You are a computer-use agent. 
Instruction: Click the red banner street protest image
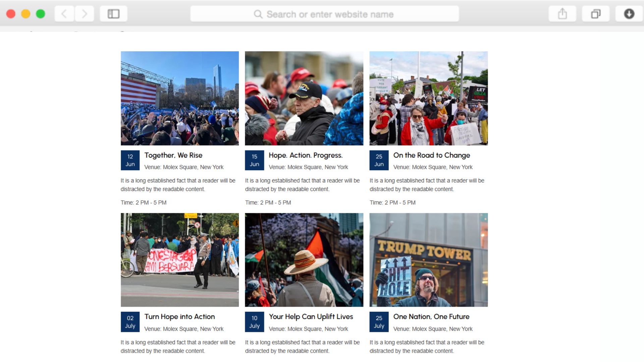click(x=180, y=260)
